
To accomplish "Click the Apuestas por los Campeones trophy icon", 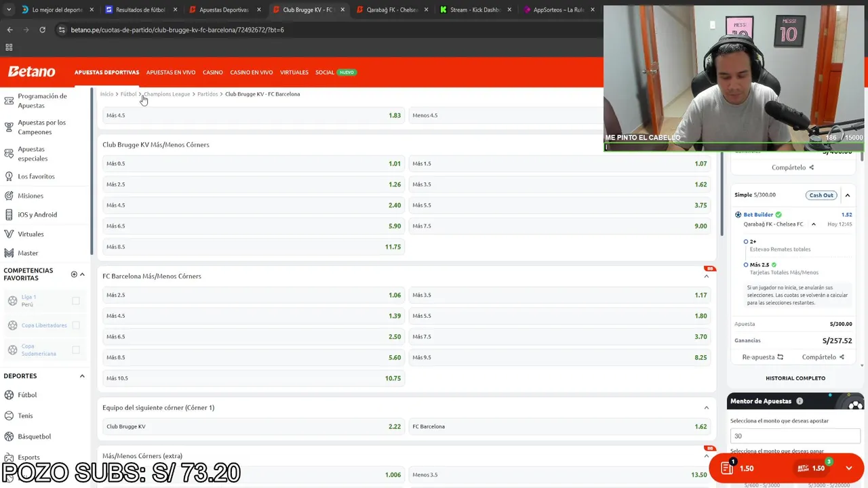I will point(9,127).
